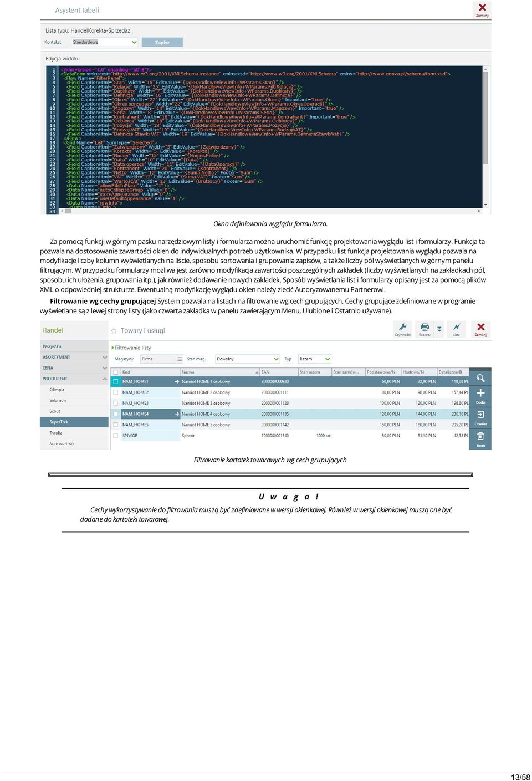Click the Dodaj plus icon

(480, 395)
